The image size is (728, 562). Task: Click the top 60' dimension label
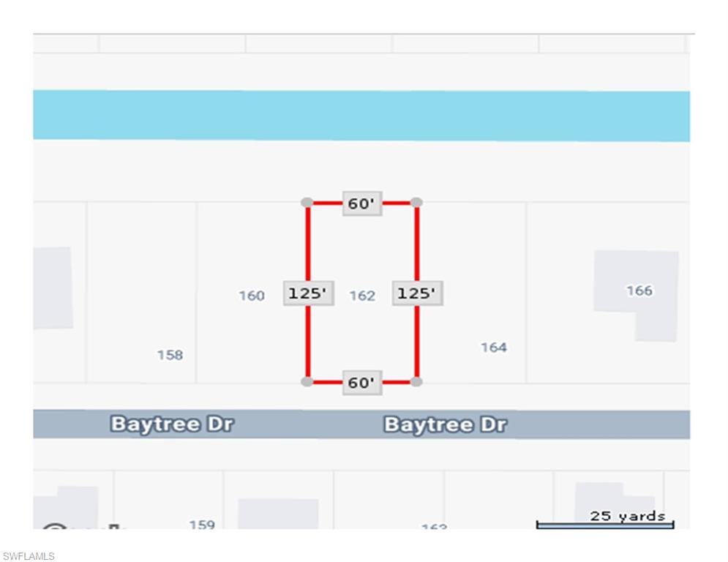point(361,203)
